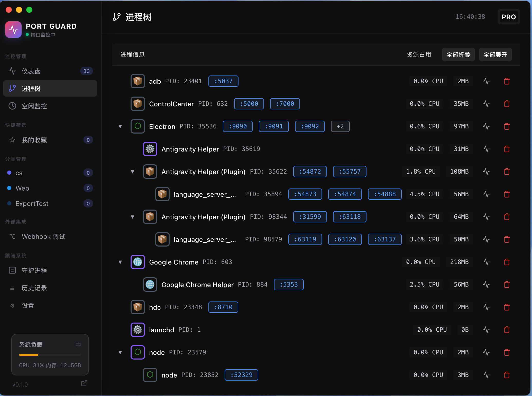View 历史记录 in the sidebar
The width and height of the screenshot is (532, 396).
[34, 288]
